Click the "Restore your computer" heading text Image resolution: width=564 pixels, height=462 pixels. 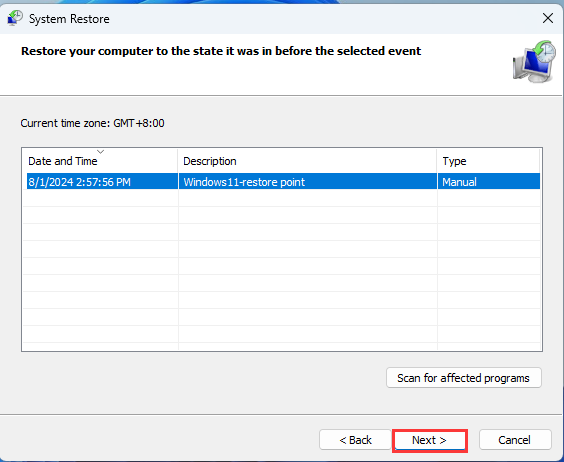click(221, 51)
